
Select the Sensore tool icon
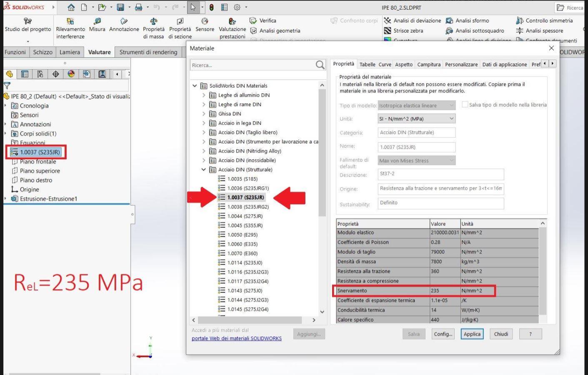(x=205, y=21)
